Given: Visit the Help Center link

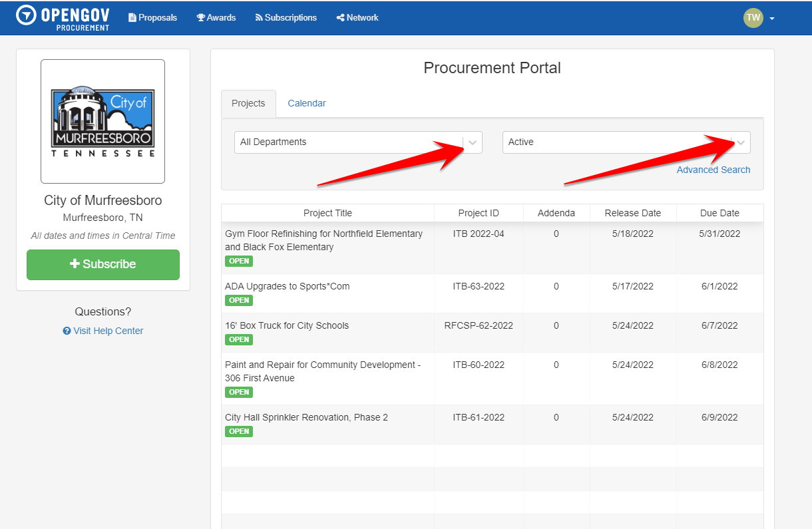Looking at the screenshot, I should [107, 331].
